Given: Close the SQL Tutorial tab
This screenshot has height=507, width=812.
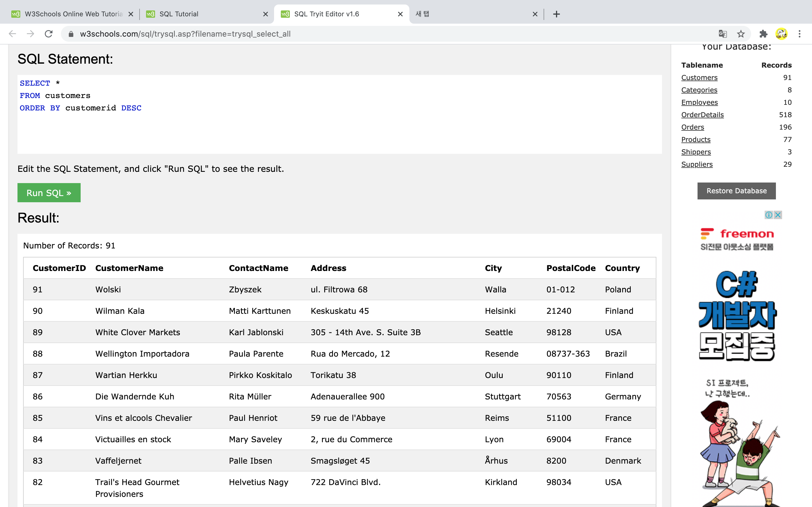Looking at the screenshot, I should 265,14.
